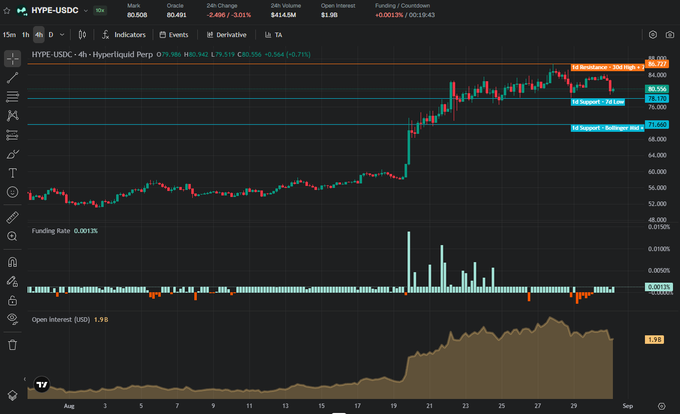Click the 10x leverage badge
The height and width of the screenshot is (414, 680).
click(100, 10)
